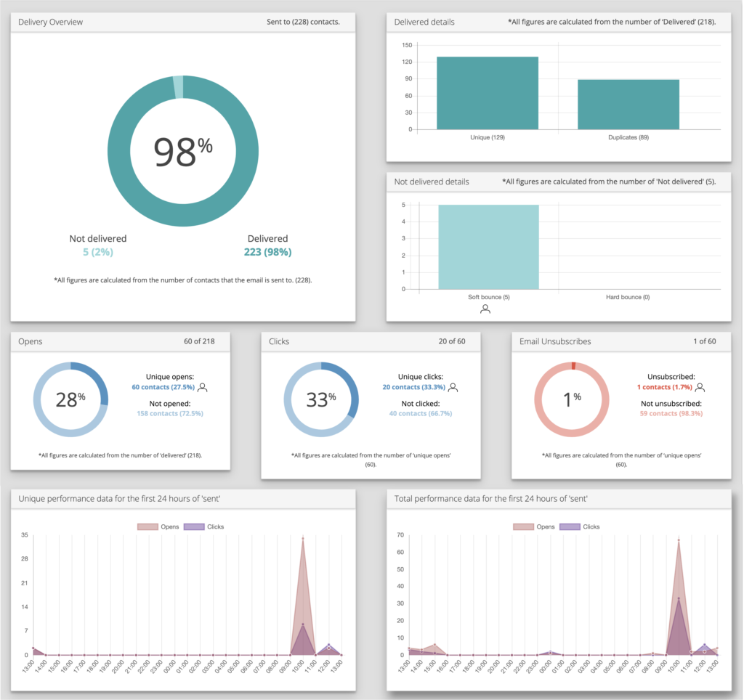The width and height of the screenshot is (744, 700).
Task: Click the contact icon beside Unsubscribed count
Action: (x=700, y=388)
